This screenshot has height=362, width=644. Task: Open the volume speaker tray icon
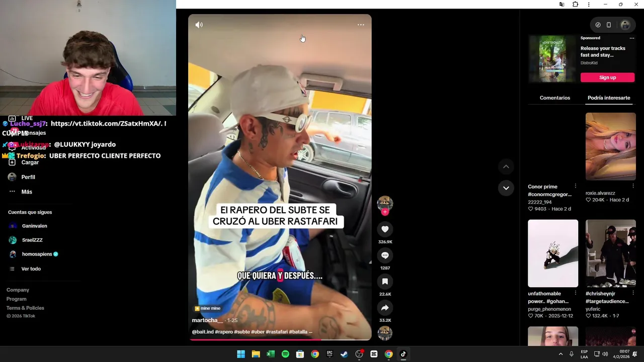coord(605,354)
